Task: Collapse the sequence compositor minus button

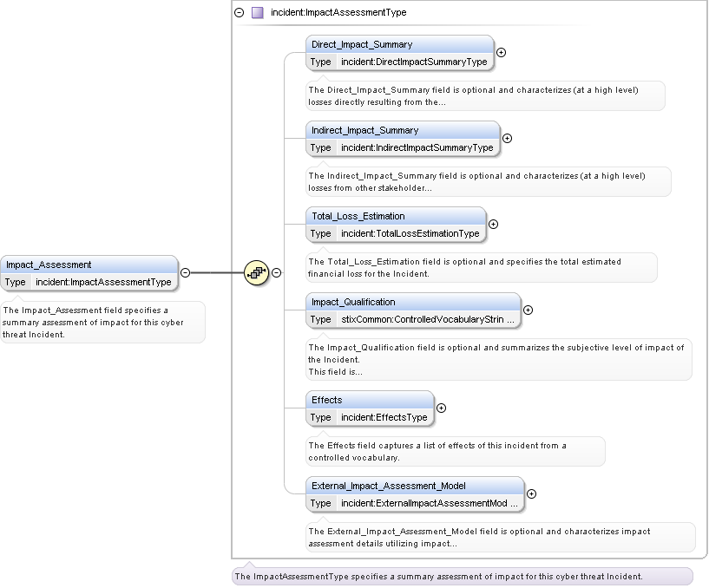Action: click(x=277, y=272)
